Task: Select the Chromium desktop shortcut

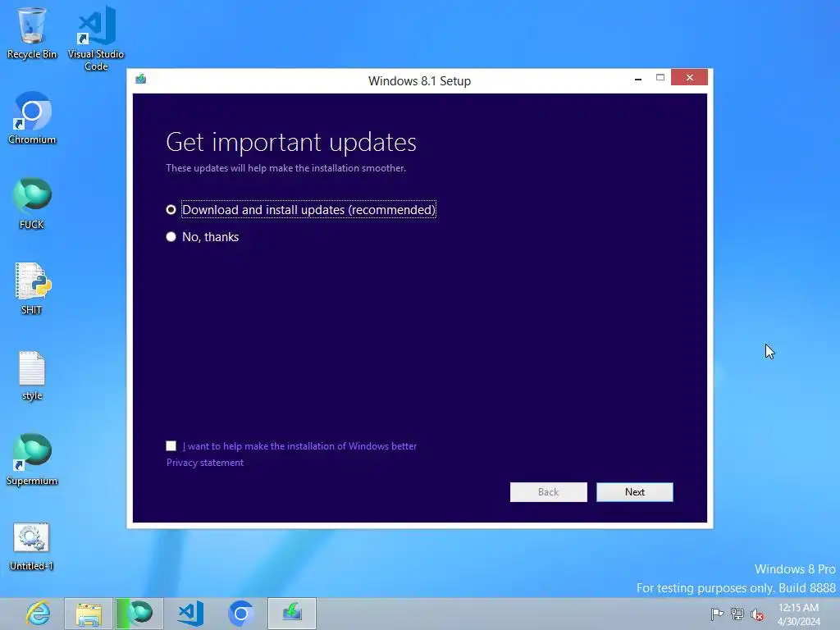Action: (x=32, y=118)
